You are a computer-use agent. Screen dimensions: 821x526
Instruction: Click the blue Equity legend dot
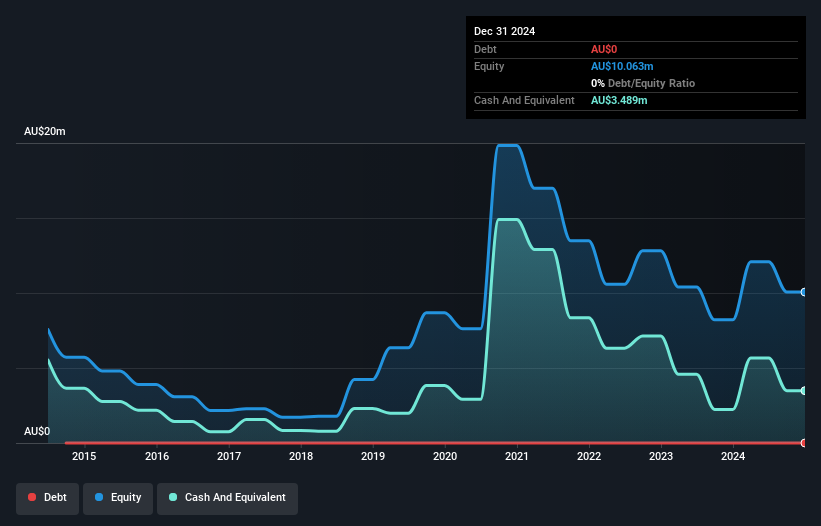click(x=99, y=497)
